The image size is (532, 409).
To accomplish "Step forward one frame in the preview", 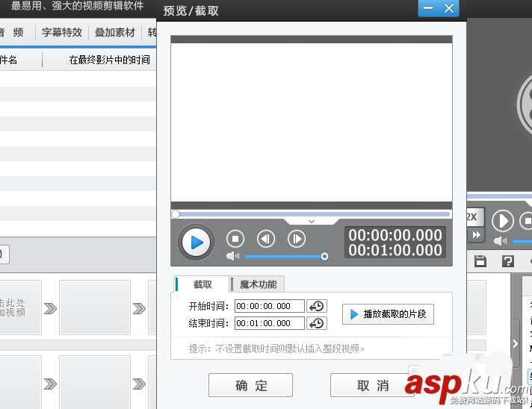I will (297, 239).
